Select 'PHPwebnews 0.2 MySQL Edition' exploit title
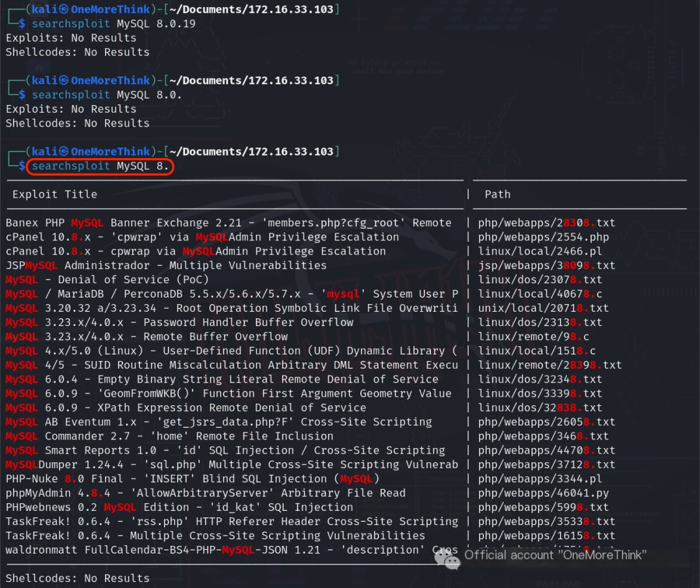Screen dimensions: 700x588 180,508
